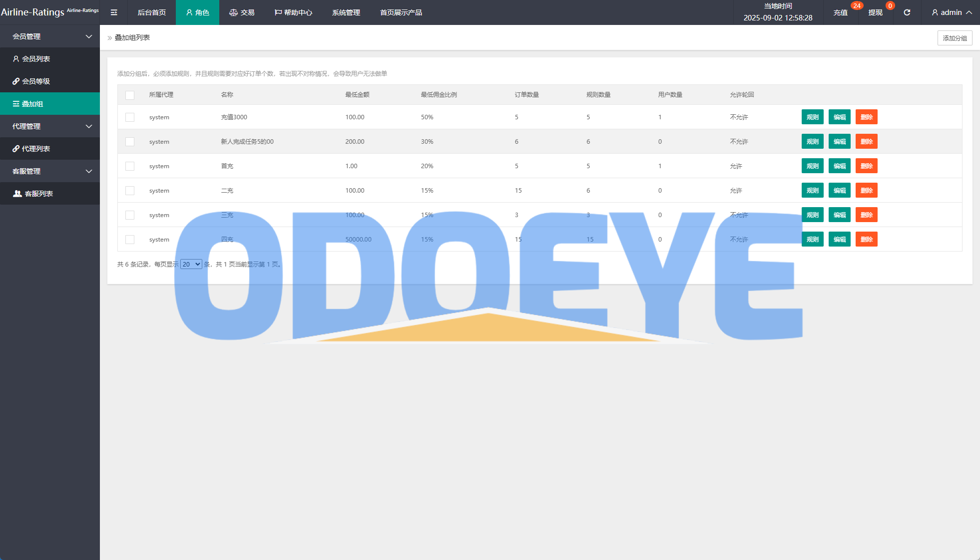Click the sidebar collapse hamburger icon

114,12
